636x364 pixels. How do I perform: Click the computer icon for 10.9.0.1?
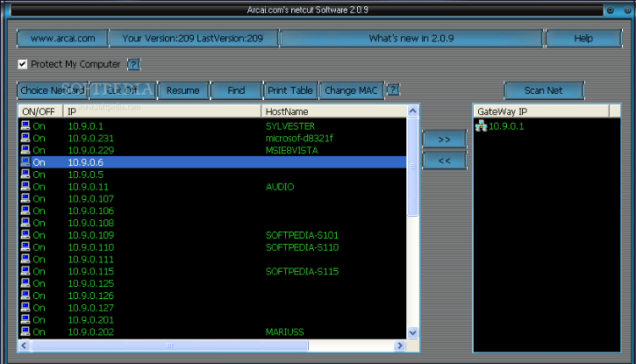(x=25, y=126)
